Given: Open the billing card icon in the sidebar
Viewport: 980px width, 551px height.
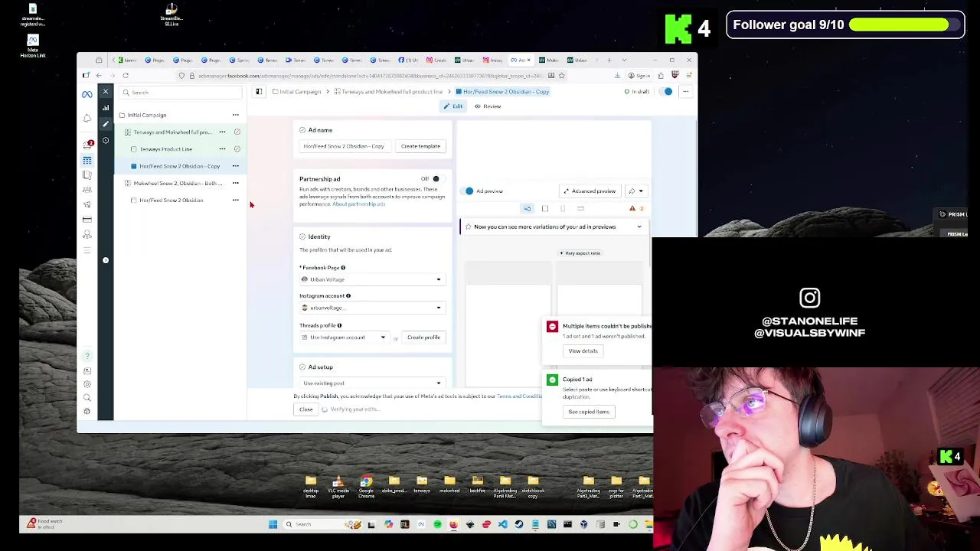Looking at the screenshot, I should [x=87, y=220].
